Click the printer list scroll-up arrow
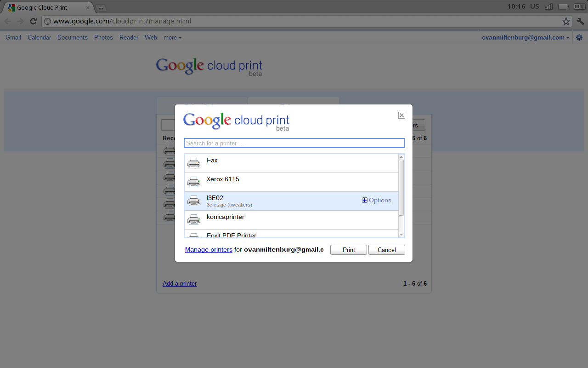 point(401,157)
